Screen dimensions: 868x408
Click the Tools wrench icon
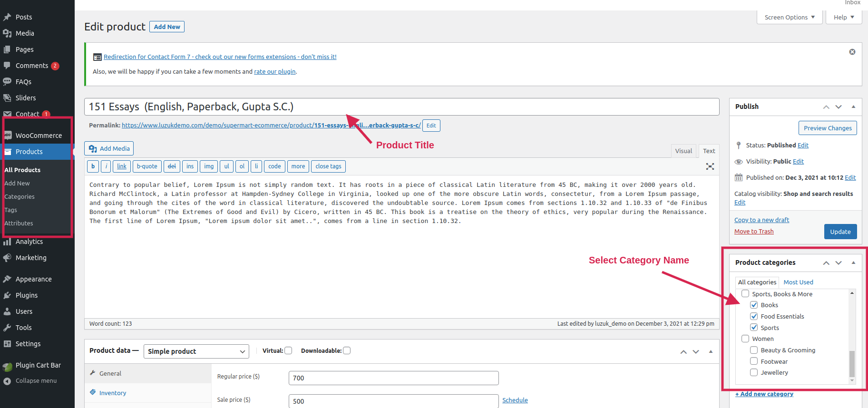click(7, 328)
